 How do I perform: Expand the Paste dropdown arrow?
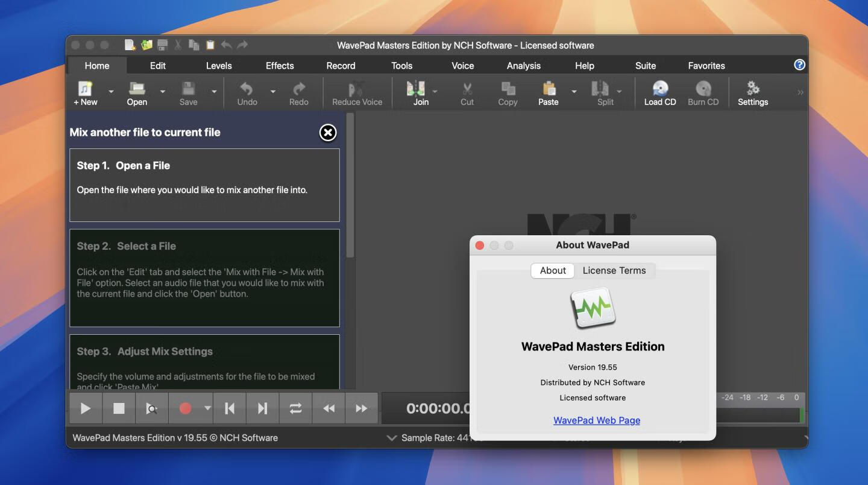click(574, 92)
